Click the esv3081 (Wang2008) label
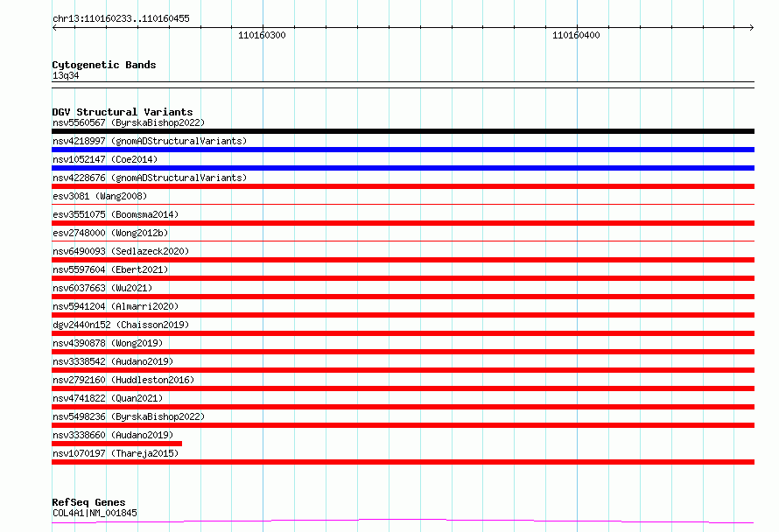The image size is (779, 532). 100,196
